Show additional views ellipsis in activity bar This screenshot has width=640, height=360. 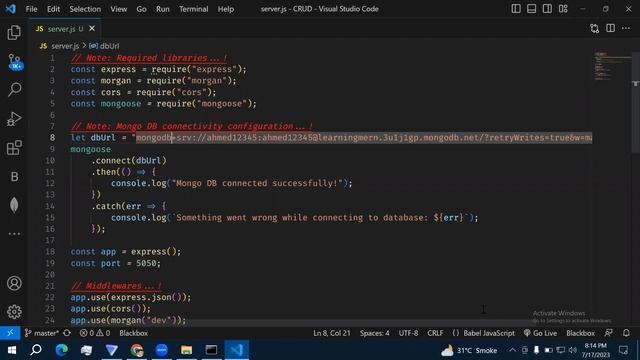14,234
